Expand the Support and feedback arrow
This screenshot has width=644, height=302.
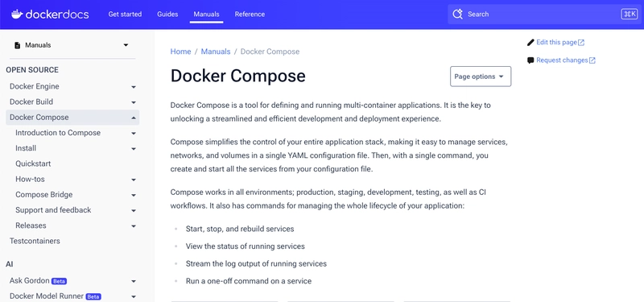(134, 211)
